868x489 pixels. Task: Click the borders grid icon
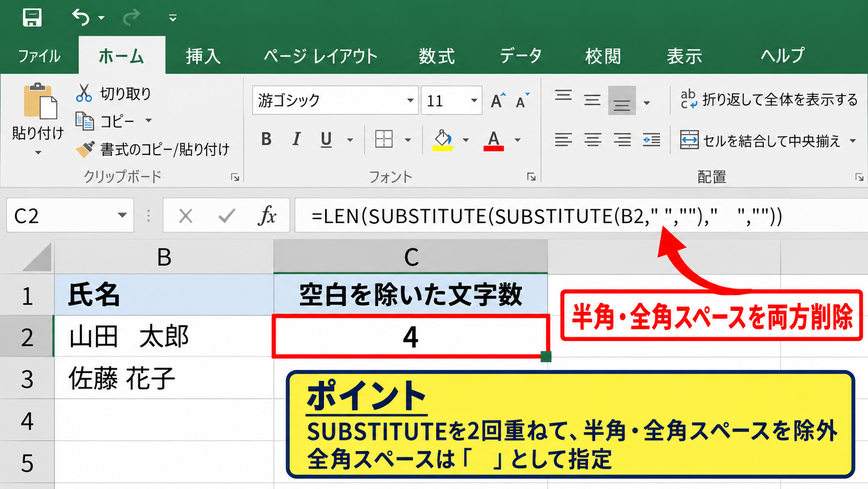[384, 139]
